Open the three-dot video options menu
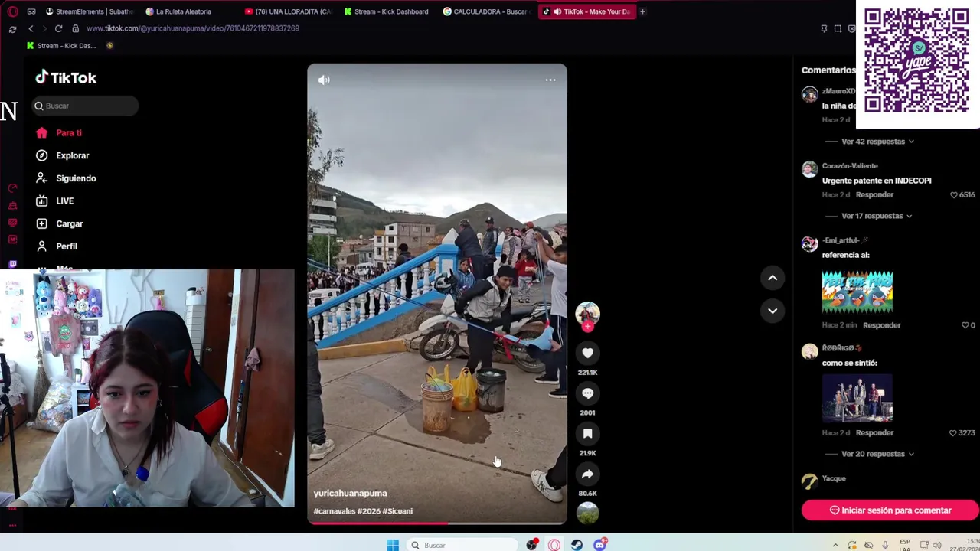 point(550,80)
